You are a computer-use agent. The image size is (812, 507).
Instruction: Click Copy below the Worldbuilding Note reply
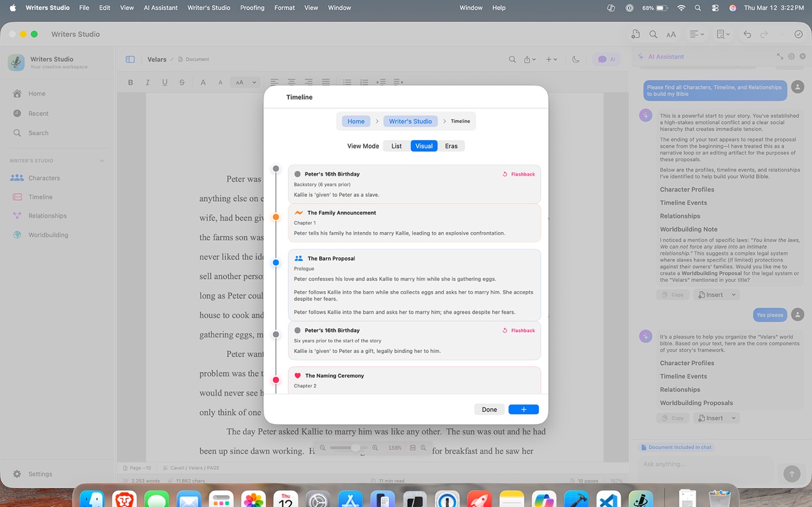(673, 295)
